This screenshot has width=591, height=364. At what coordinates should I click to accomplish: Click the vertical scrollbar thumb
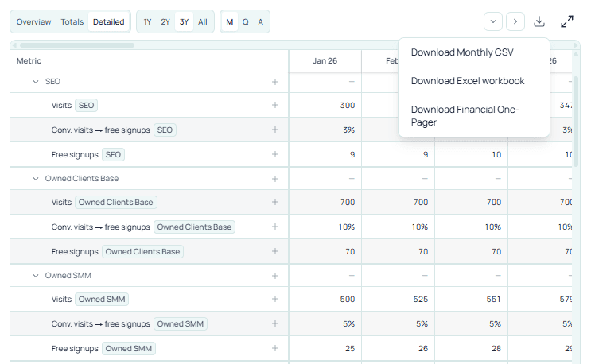click(x=576, y=122)
